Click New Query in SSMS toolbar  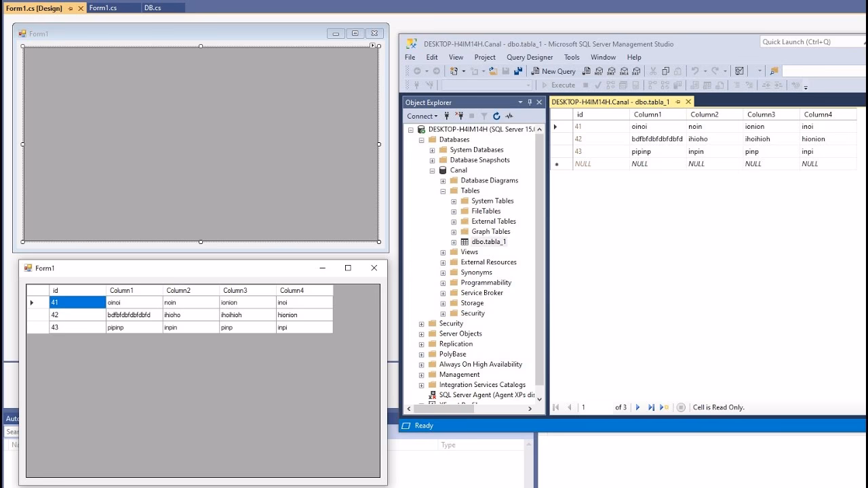553,71
